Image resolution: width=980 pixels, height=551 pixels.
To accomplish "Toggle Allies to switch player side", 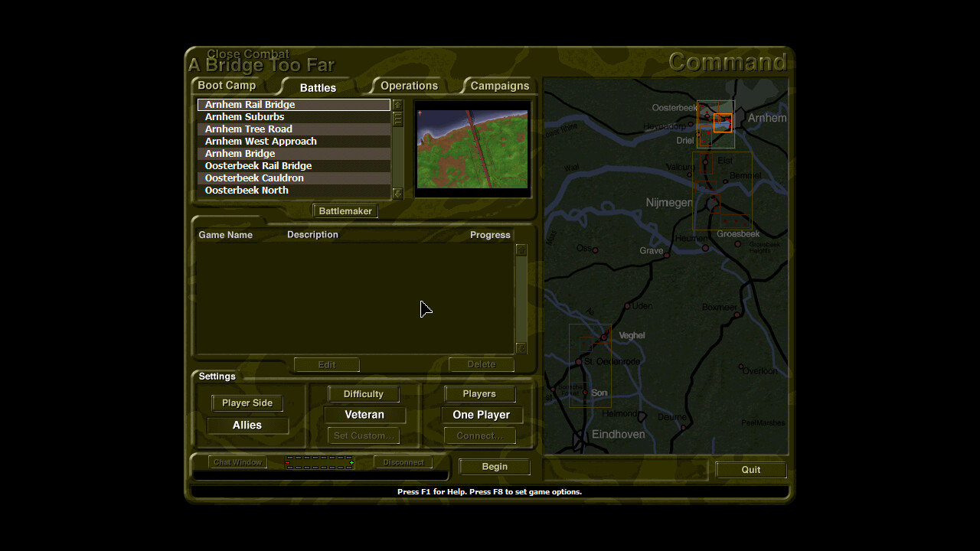I will (x=247, y=425).
